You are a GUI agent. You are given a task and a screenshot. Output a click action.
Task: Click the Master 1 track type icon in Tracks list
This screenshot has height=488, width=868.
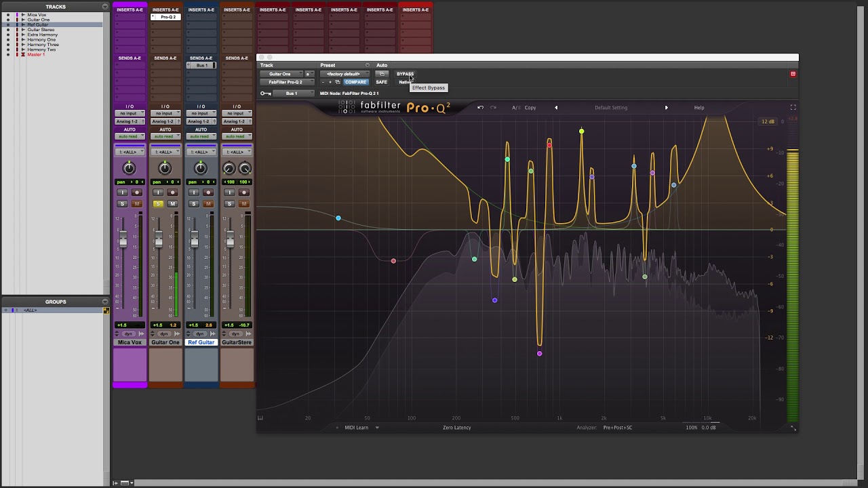pyautogui.click(x=24, y=55)
